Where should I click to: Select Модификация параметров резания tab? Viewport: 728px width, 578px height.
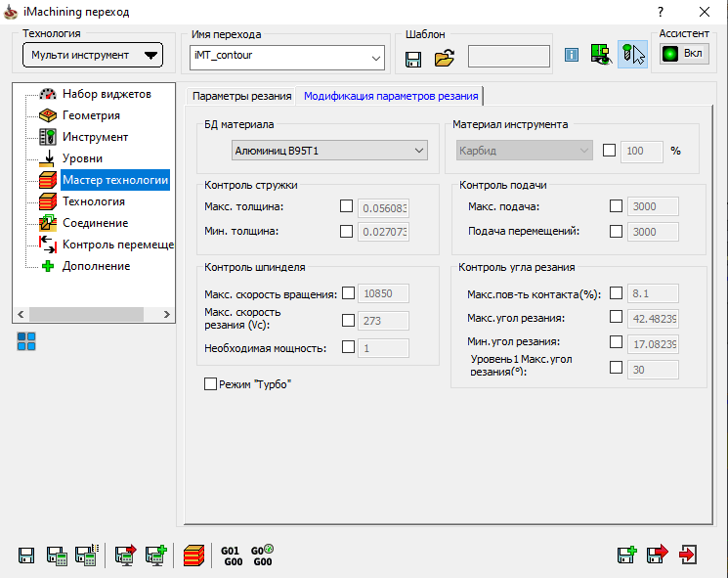(x=391, y=96)
